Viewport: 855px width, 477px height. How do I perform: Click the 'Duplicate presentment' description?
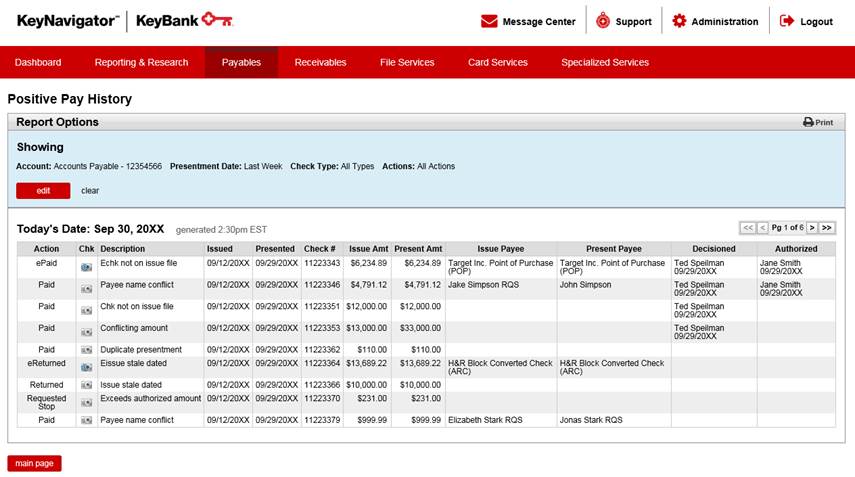point(141,350)
